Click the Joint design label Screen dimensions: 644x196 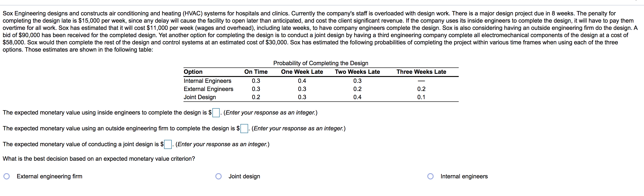(244, 176)
